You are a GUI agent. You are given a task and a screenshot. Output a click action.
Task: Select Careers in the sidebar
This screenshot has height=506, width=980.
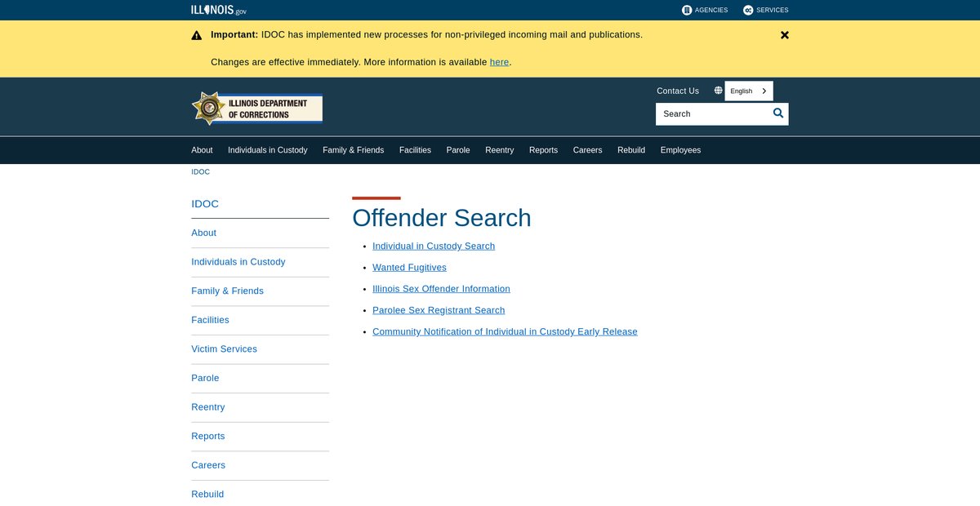click(208, 465)
